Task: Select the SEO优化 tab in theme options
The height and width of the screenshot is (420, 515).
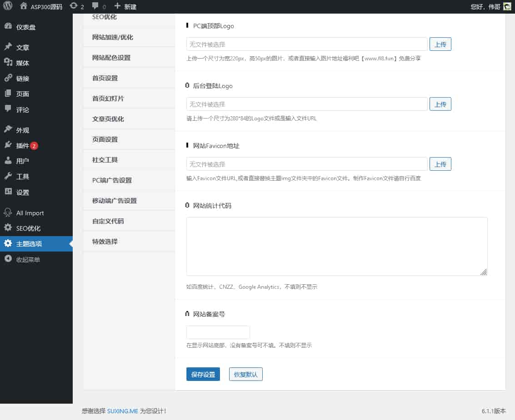Action: [x=129, y=17]
